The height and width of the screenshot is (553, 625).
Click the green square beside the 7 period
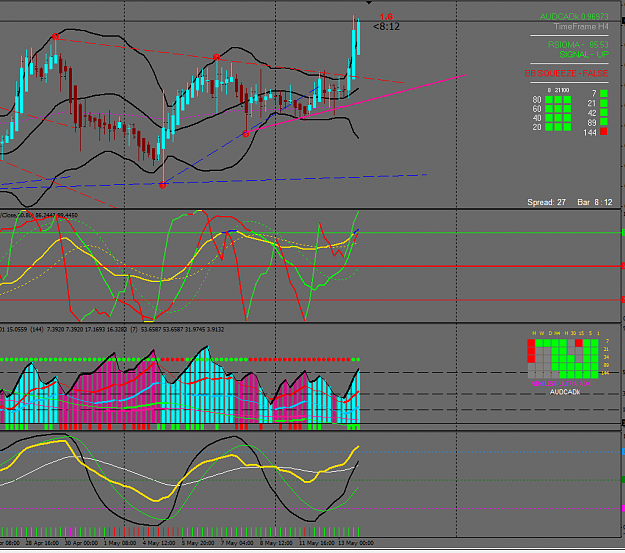(604, 94)
